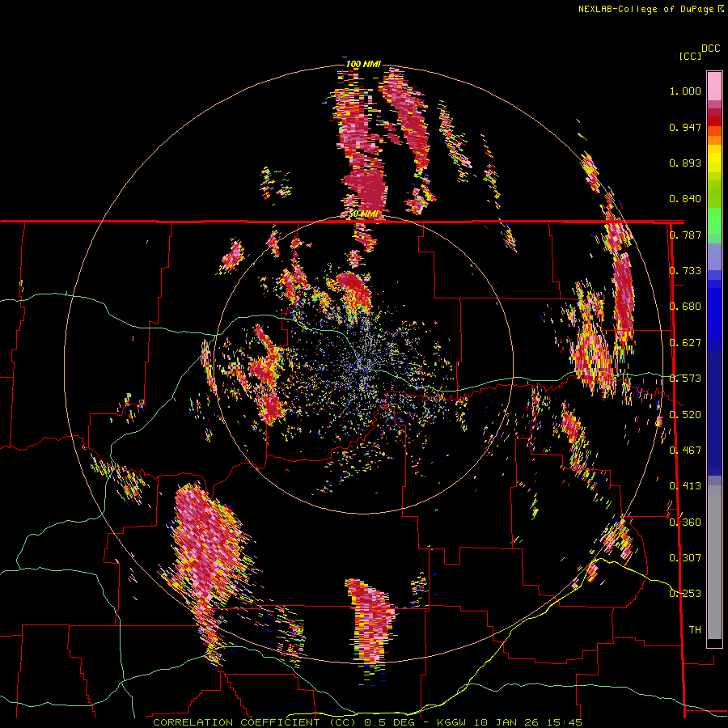728x728 pixels.
Task: Click the 0.360 scale value
Action: point(685,523)
